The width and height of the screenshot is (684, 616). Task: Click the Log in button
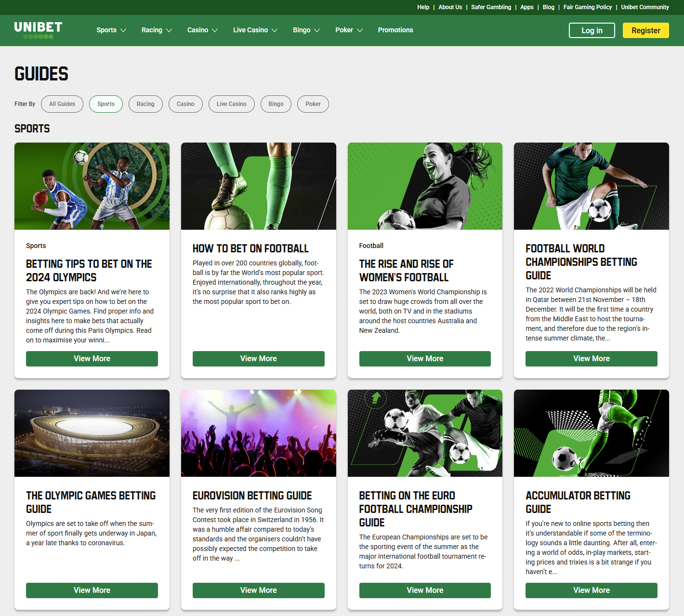click(592, 30)
